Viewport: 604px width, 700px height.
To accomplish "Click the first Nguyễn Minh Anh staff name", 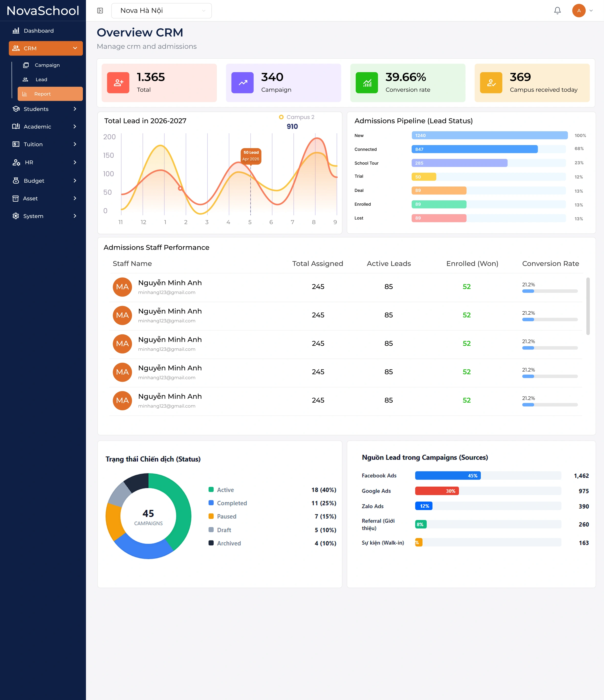I will point(170,283).
